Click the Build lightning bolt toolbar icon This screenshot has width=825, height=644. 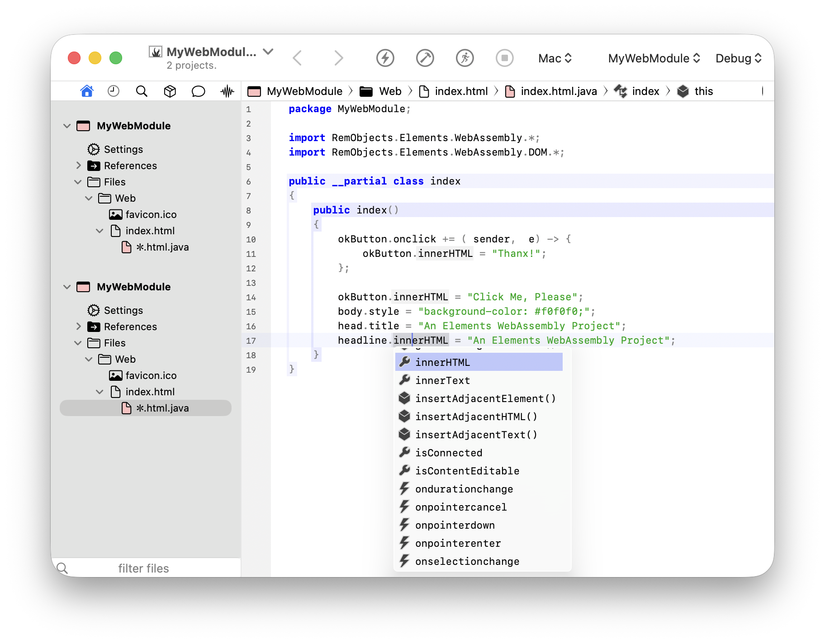click(x=385, y=58)
